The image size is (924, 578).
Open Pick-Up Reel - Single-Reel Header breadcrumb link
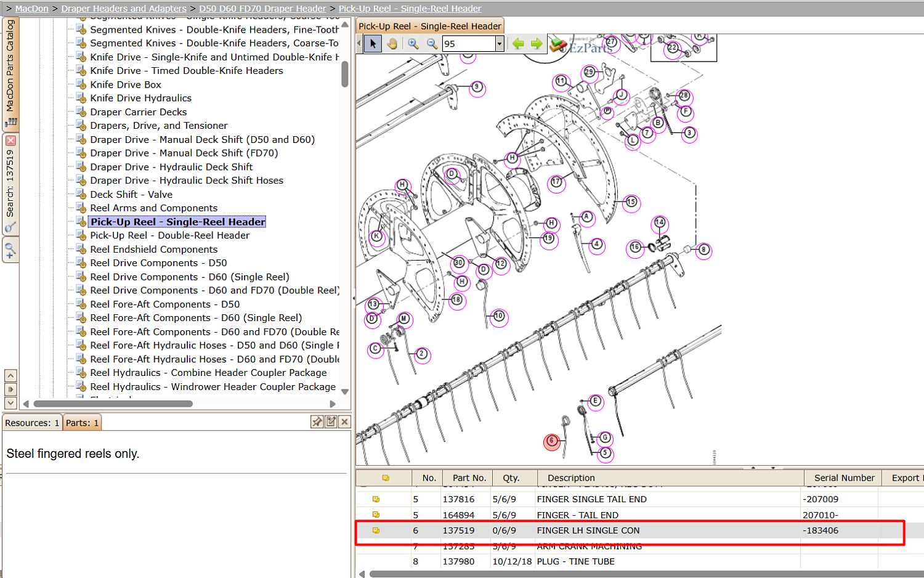(410, 9)
